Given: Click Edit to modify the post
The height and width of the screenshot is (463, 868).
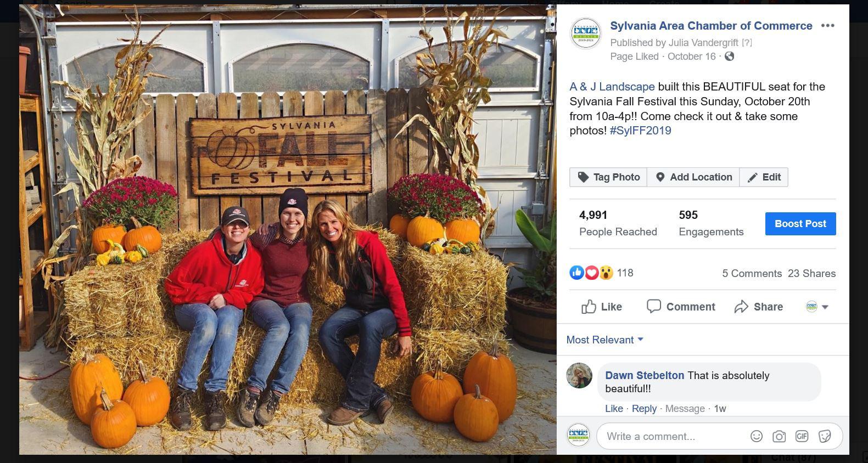Looking at the screenshot, I should 764,177.
